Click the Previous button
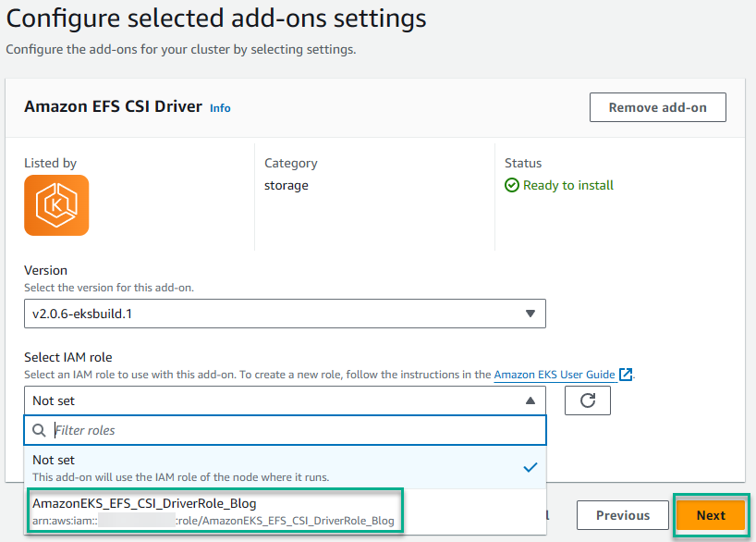This screenshot has height=542, width=756. pos(622,515)
